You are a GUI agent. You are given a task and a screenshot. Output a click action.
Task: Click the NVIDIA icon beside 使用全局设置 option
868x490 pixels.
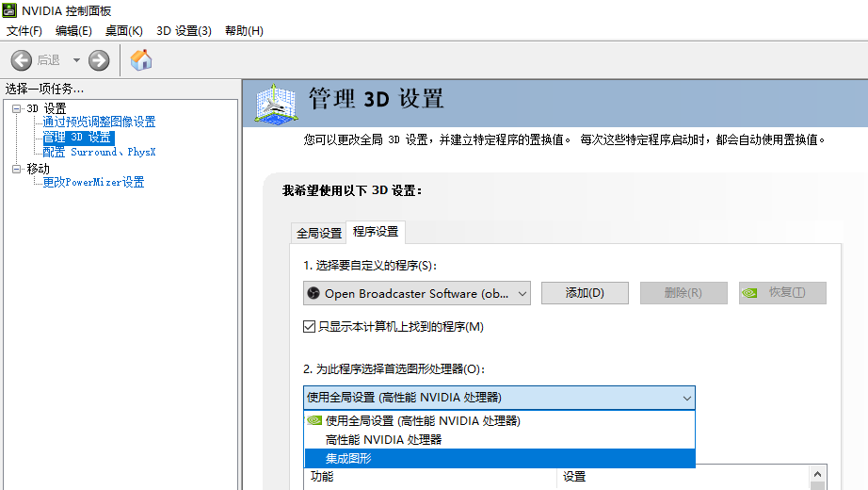click(x=314, y=420)
